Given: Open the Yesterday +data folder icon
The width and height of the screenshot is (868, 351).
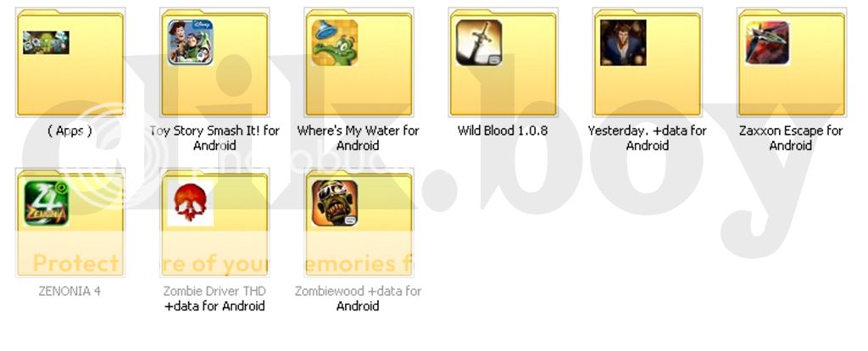Looking at the screenshot, I should coord(647,62).
